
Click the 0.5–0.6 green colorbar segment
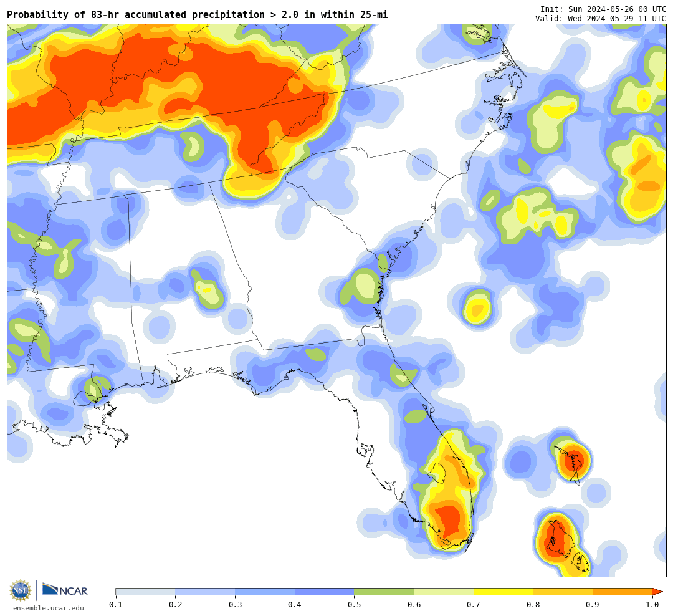384,592
